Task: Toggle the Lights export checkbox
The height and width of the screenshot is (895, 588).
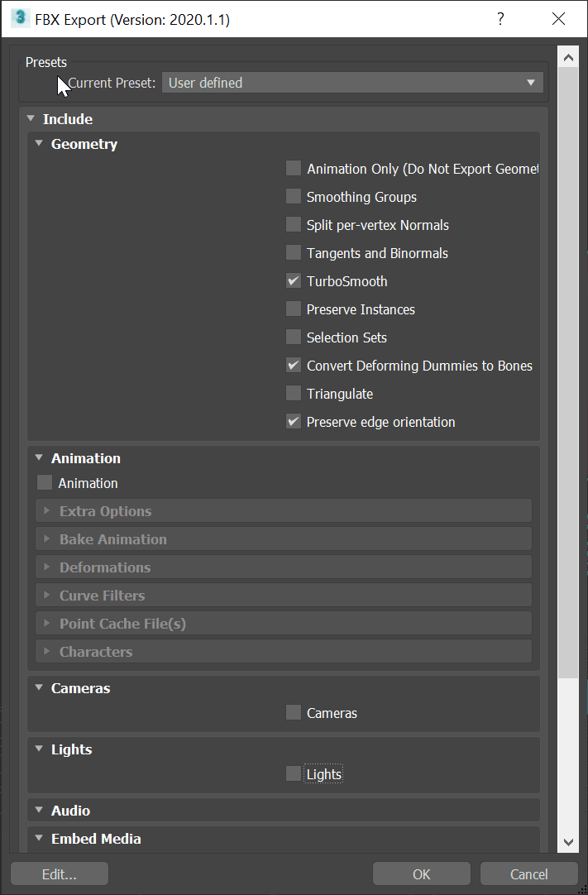Action: [294, 774]
